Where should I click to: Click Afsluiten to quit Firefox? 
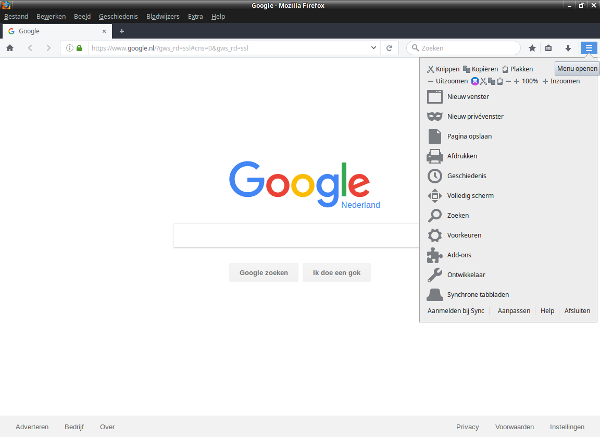pyautogui.click(x=577, y=311)
